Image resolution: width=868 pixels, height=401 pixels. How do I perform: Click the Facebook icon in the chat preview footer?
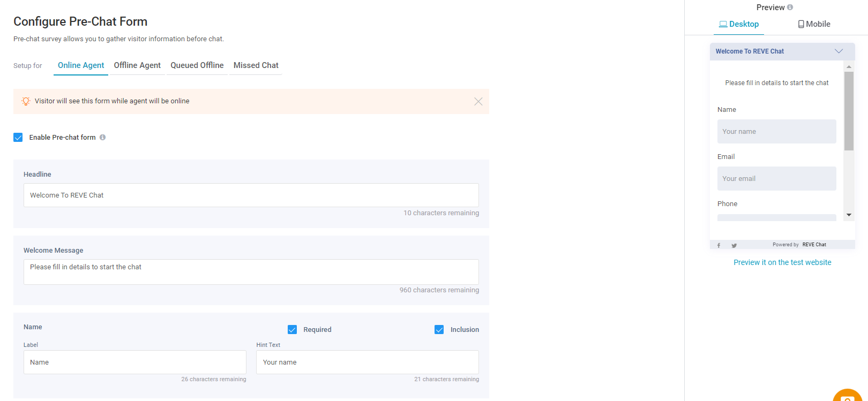click(x=719, y=245)
